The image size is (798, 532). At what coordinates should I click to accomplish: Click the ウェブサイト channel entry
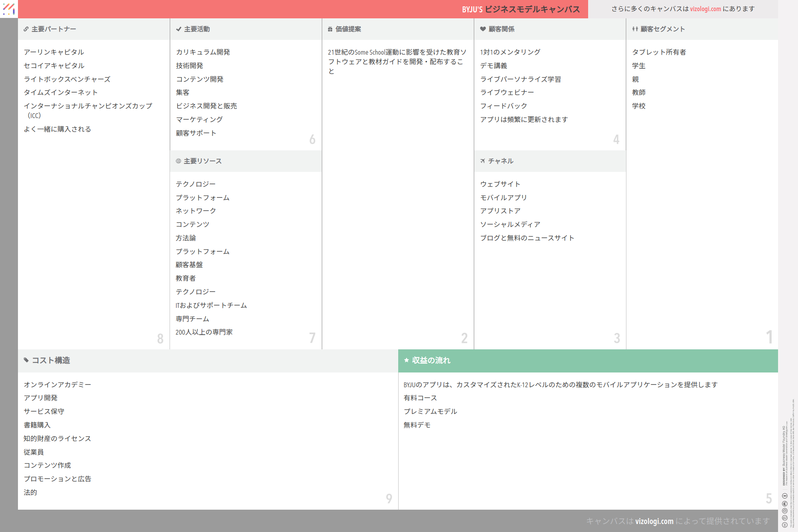pos(500,184)
